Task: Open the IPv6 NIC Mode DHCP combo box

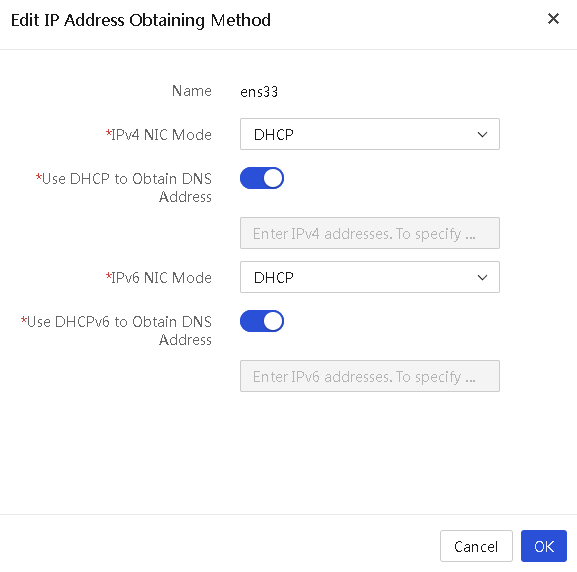Action: (369, 277)
